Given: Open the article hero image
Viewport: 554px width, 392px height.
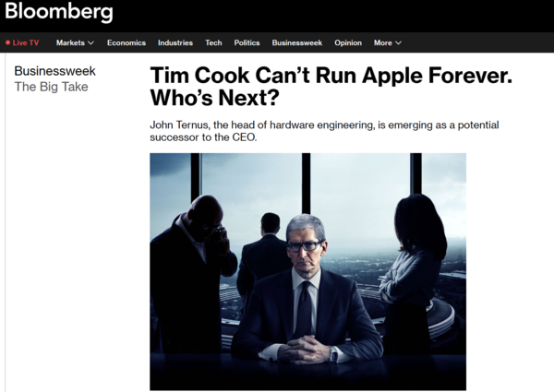Looking at the screenshot, I should 307,272.
